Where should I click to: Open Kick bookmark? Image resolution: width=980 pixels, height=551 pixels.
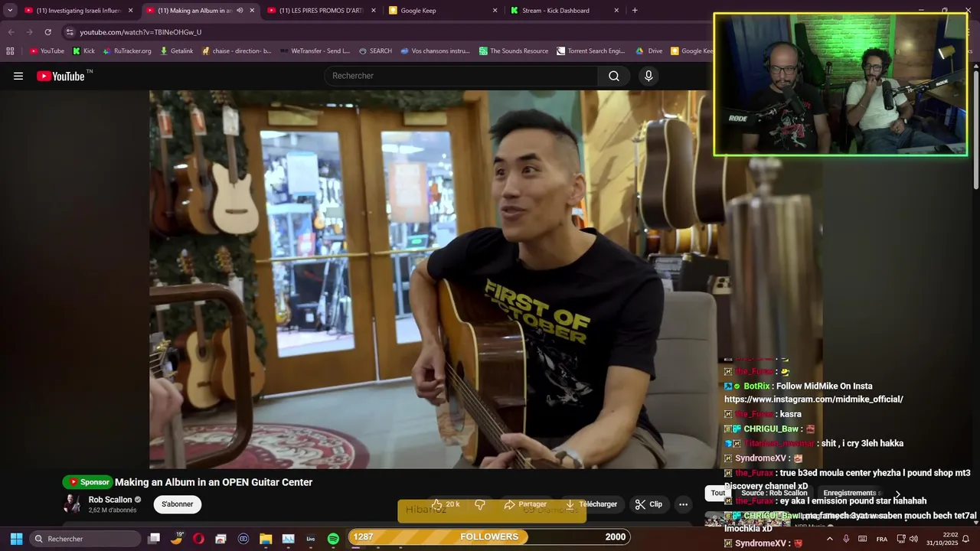coord(83,51)
